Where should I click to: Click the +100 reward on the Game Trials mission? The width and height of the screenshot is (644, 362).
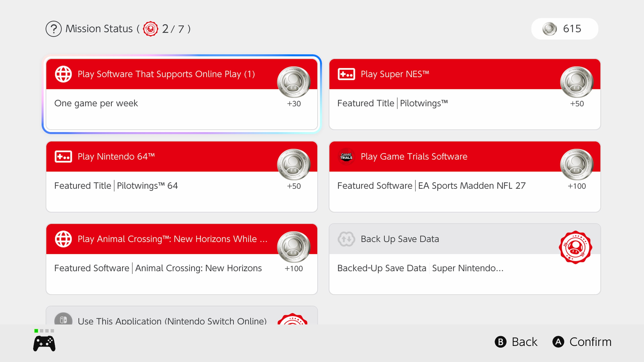(x=577, y=186)
